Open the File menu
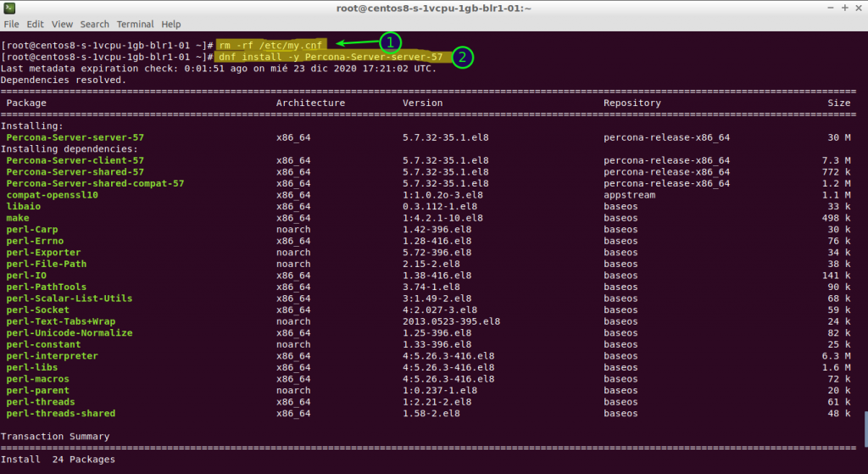The height and width of the screenshot is (474, 868). click(11, 25)
